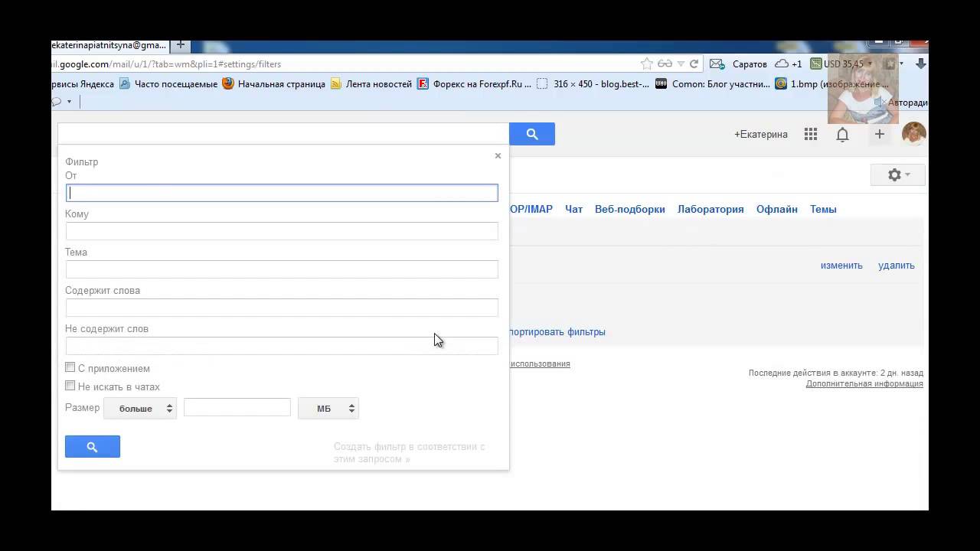
Task: Click the blue search button inside filter panel
Action: coord(93,447)
